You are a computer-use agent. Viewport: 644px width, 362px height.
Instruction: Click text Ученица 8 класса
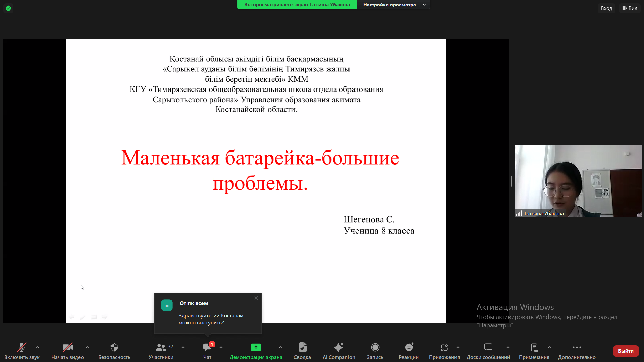click(x=379, y=231)
